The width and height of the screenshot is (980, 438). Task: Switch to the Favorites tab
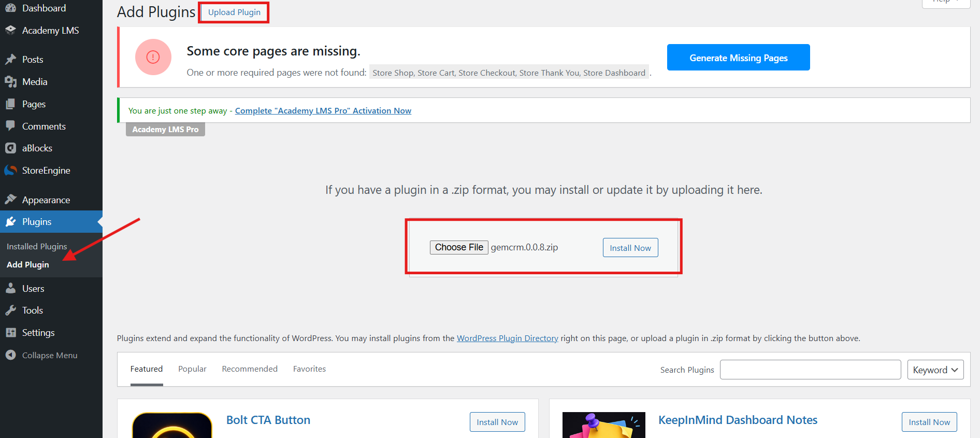point(309,369)
